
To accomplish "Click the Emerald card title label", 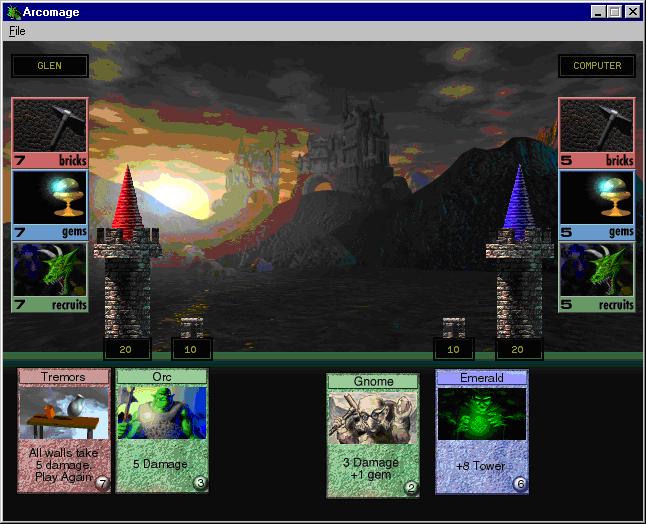I will pos(482,377).
